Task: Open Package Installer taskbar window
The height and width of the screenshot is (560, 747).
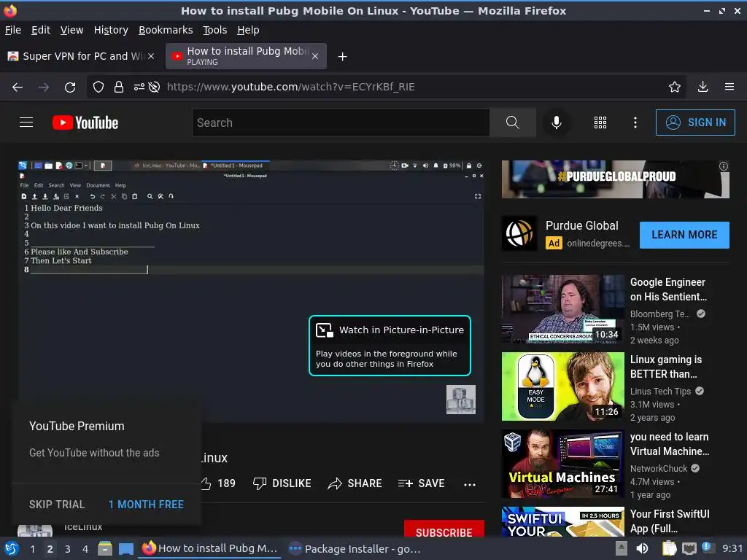Action: 355,548
